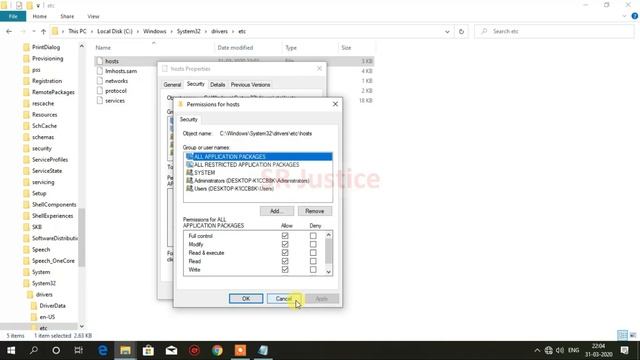Screen dimensions: 640x360
Task: Open network status in the system tray
Action: [x=549, y=350]
